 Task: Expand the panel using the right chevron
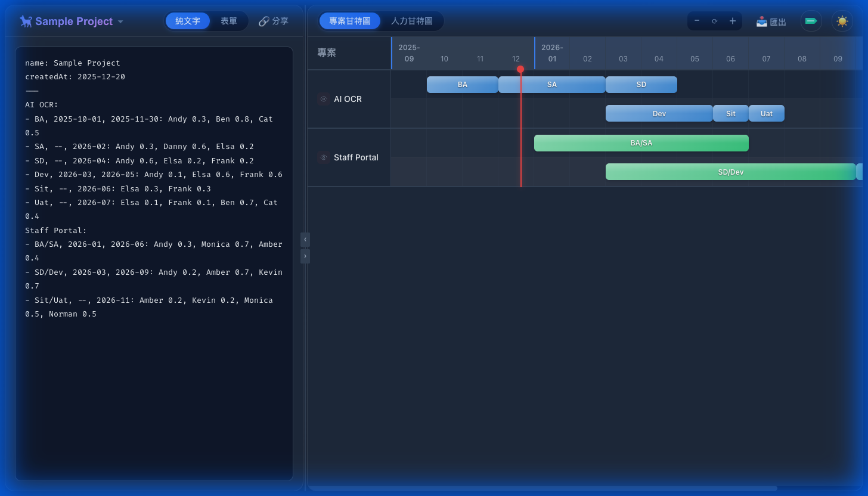coord(305,256)
